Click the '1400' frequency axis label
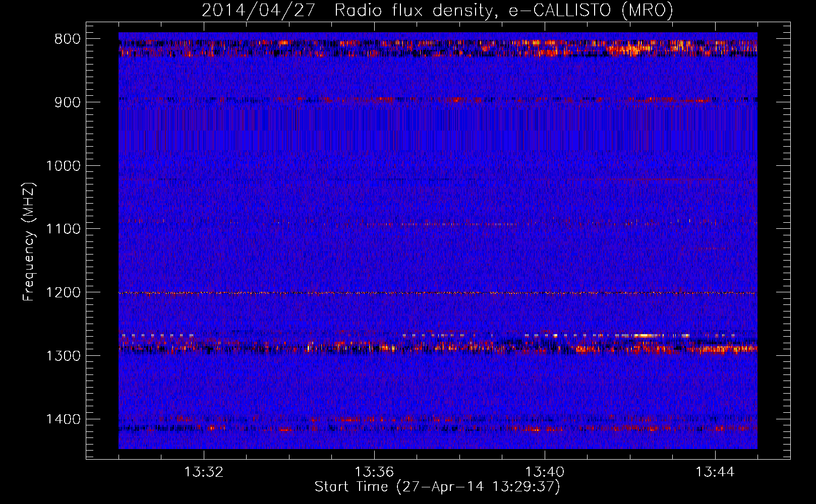 coord(63,419)
